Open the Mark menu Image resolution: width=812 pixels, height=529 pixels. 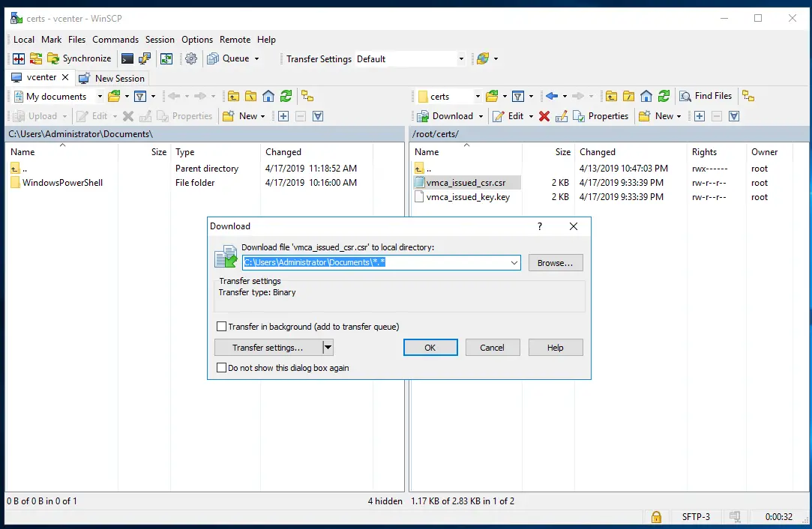click(x=51, y=40)
